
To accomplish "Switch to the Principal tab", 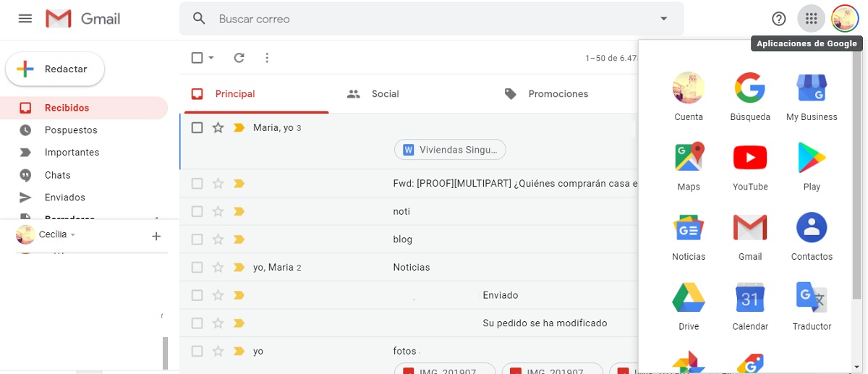I will point(256,94).
